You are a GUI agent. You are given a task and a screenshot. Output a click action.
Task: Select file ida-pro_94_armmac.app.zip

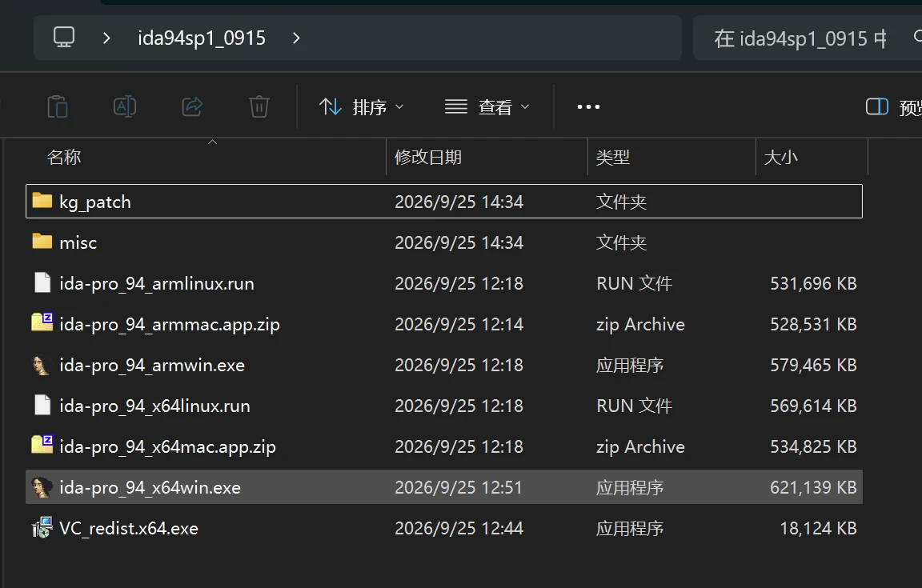(170, 324)
